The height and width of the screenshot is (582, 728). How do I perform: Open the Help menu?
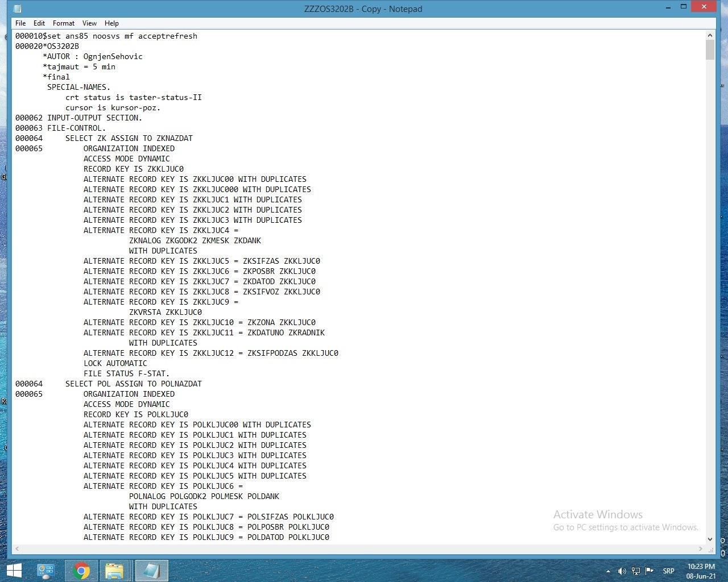pos(111,23)
